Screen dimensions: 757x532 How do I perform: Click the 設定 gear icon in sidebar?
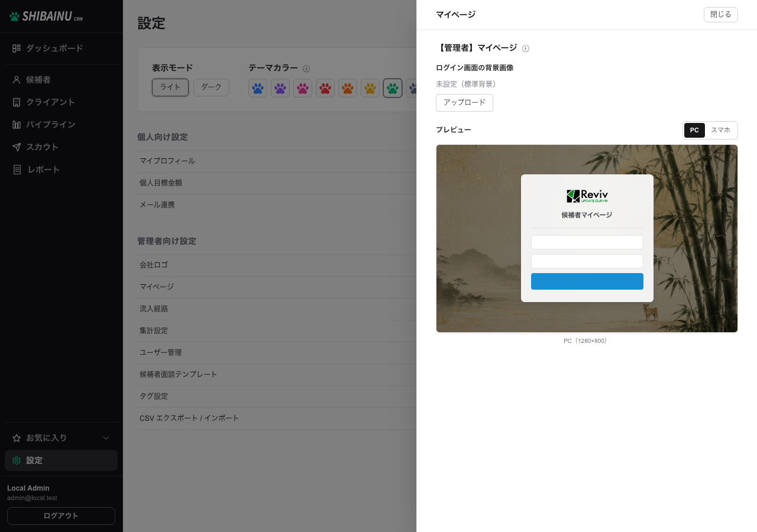17,460
